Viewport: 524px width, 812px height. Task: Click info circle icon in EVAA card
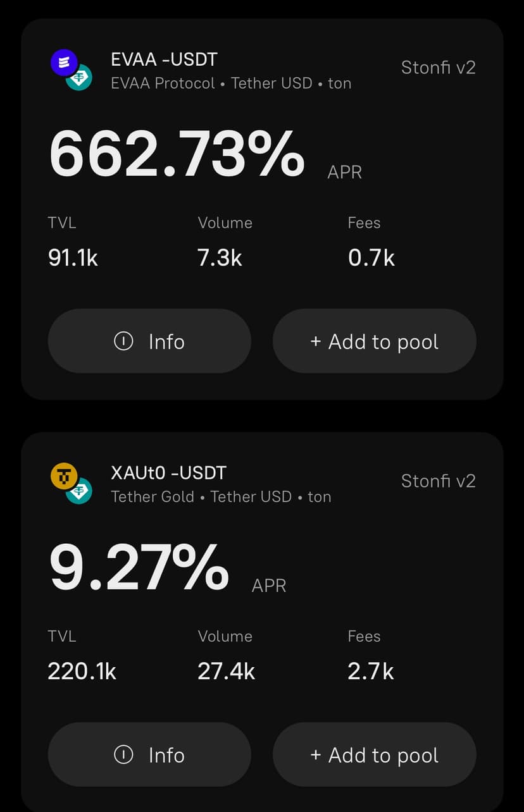pos(123,341)
